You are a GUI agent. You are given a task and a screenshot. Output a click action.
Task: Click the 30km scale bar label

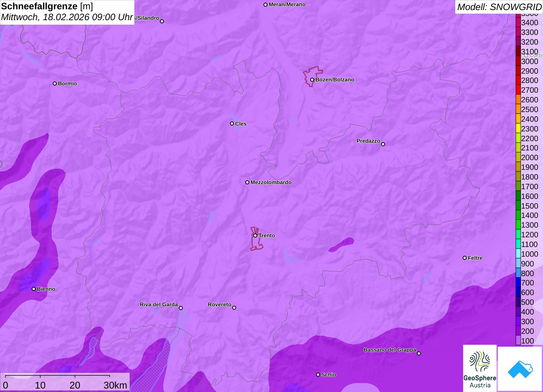pos(115,385)
